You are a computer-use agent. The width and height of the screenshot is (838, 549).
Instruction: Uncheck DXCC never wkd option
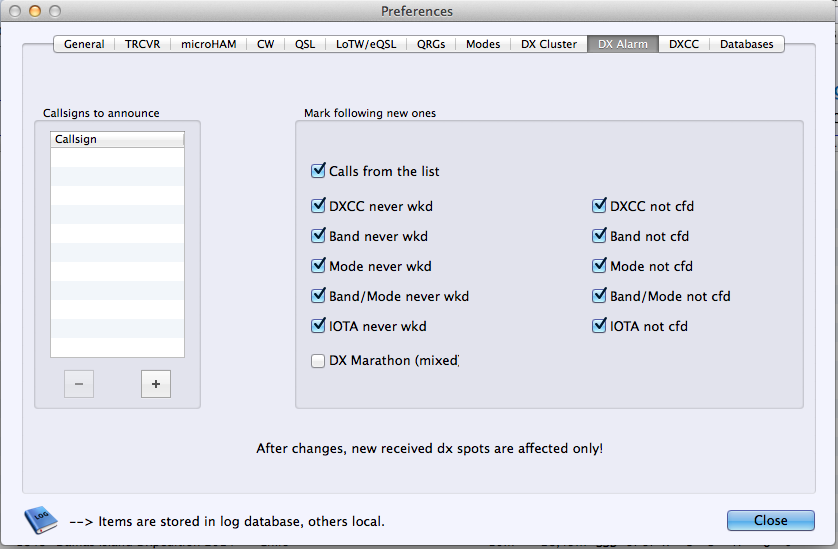(x=319, y=206)
